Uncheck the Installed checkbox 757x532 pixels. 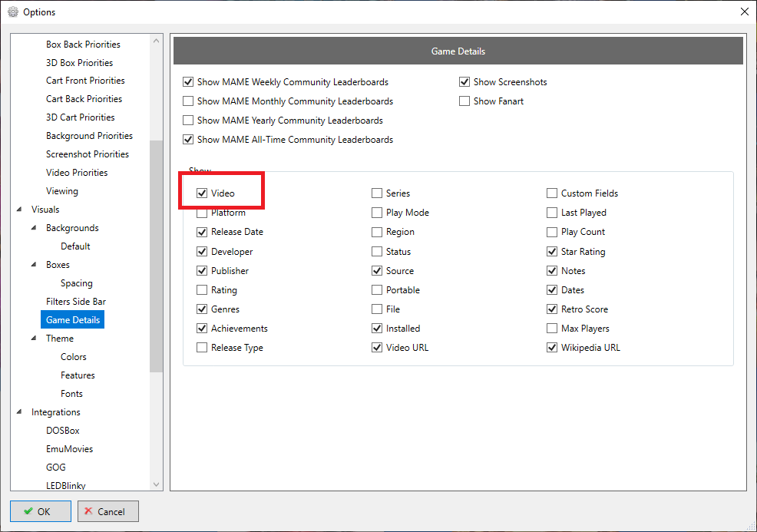coord(377,329)
